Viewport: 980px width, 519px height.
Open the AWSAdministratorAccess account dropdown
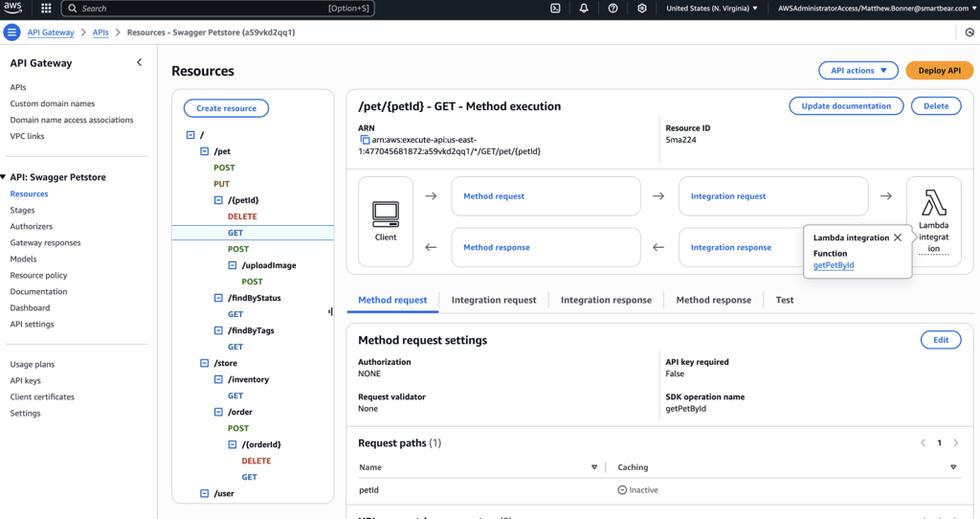(x=877, y=8)
